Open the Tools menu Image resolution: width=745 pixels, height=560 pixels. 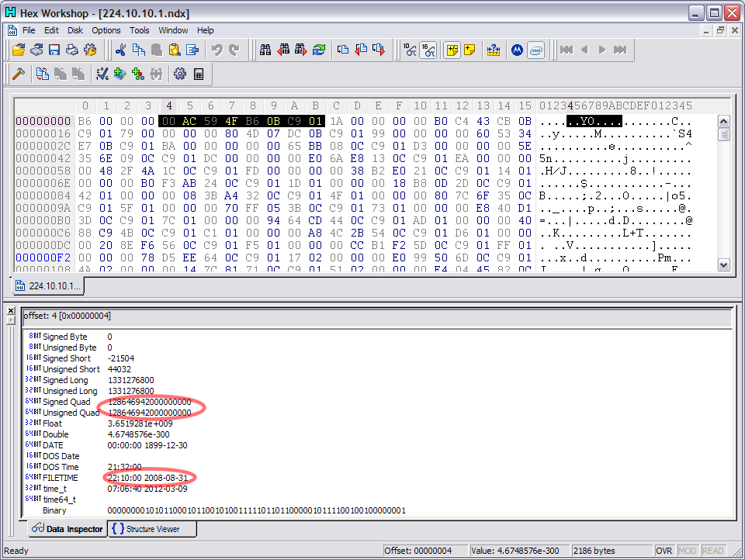point(139,30)
